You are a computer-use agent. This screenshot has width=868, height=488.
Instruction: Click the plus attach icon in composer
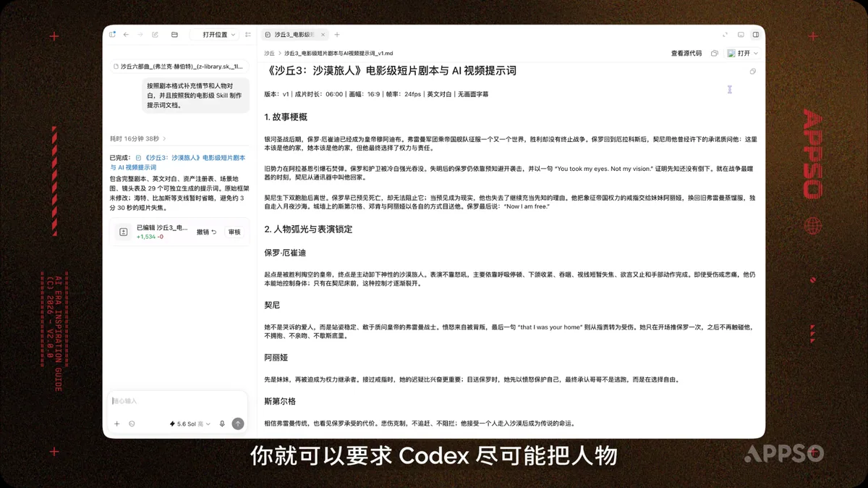point(117,424)
